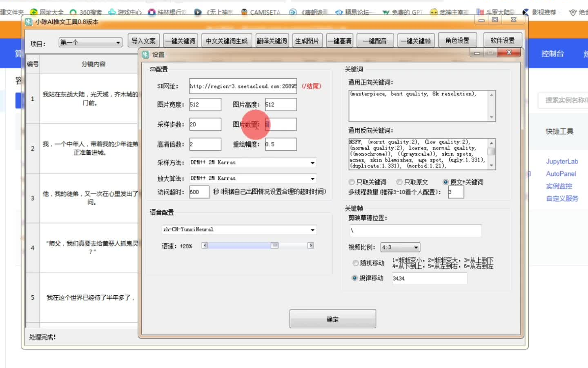Image resolution: width=588 pixels, height=368 pixels.
Task: Click the SD网址 input field
Action: point(243,86)
